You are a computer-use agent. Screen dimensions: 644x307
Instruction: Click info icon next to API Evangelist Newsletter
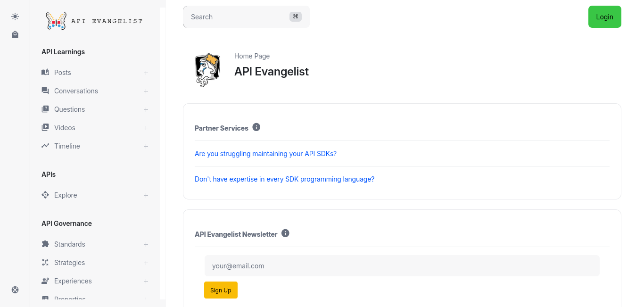(285, 233)
